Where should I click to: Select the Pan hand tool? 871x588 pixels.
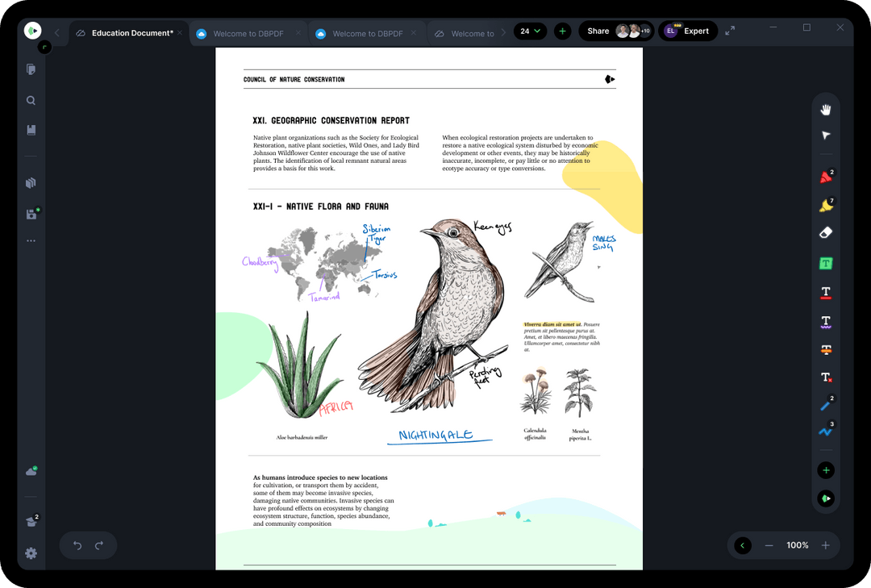pos(825,108)
